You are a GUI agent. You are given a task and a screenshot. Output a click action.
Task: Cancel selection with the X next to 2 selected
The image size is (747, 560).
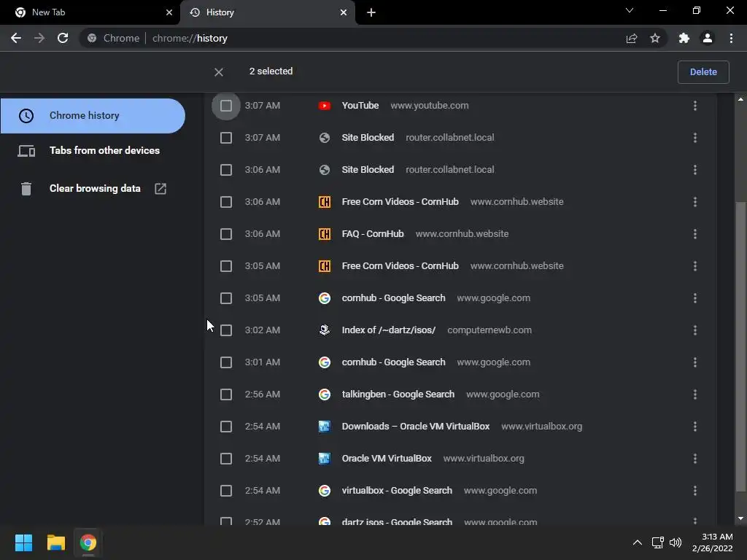(219, 72)
